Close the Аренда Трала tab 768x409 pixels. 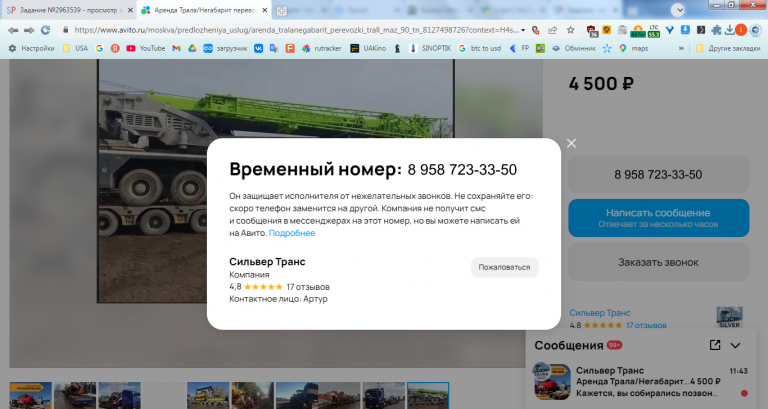(x=264, y=10)
